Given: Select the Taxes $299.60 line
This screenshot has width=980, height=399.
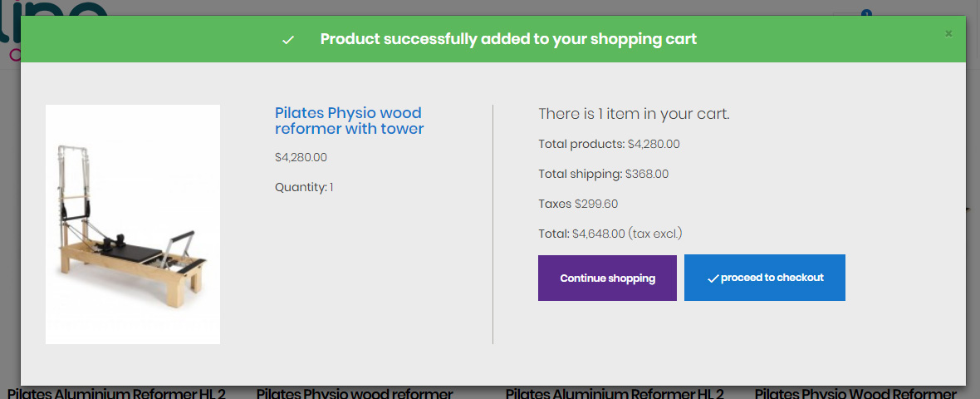Looking at the screenshot, I should pos(578,204).
